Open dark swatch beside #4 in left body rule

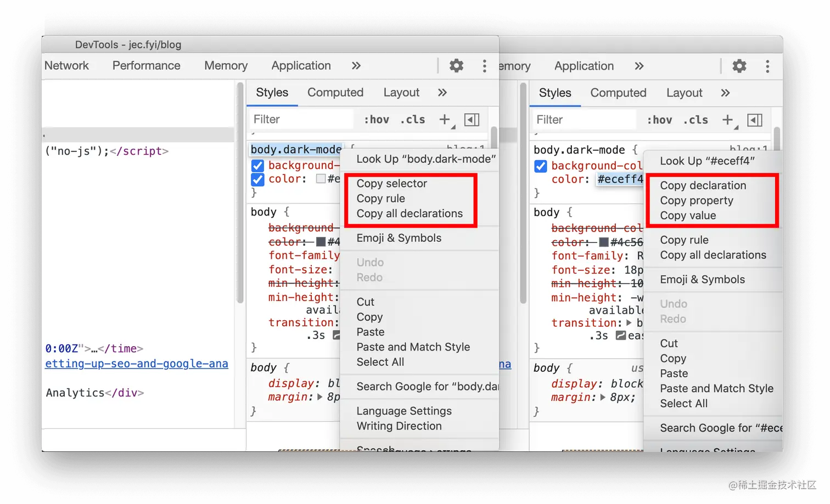click(x=321, y=242)
